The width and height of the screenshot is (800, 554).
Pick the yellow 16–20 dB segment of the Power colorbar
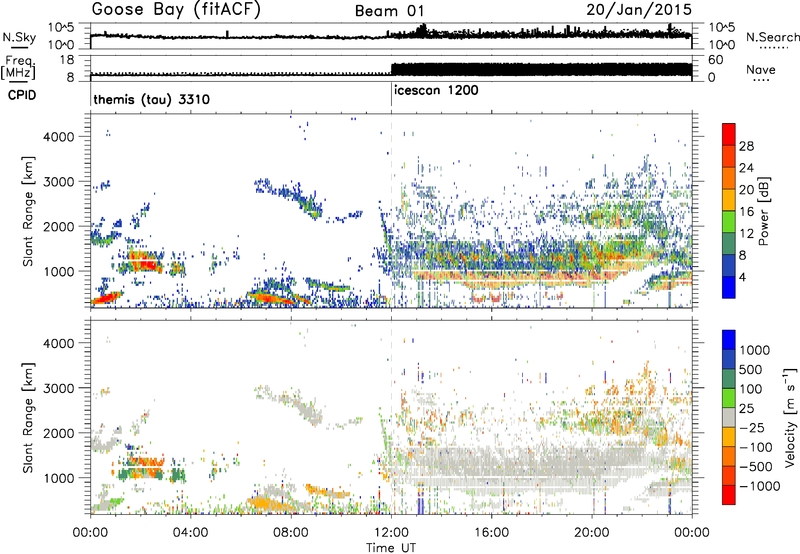tap(729, 200)
